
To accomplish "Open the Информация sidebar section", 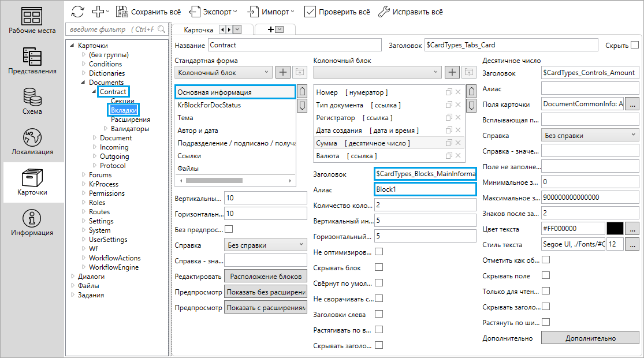I will tap(32, 223).
